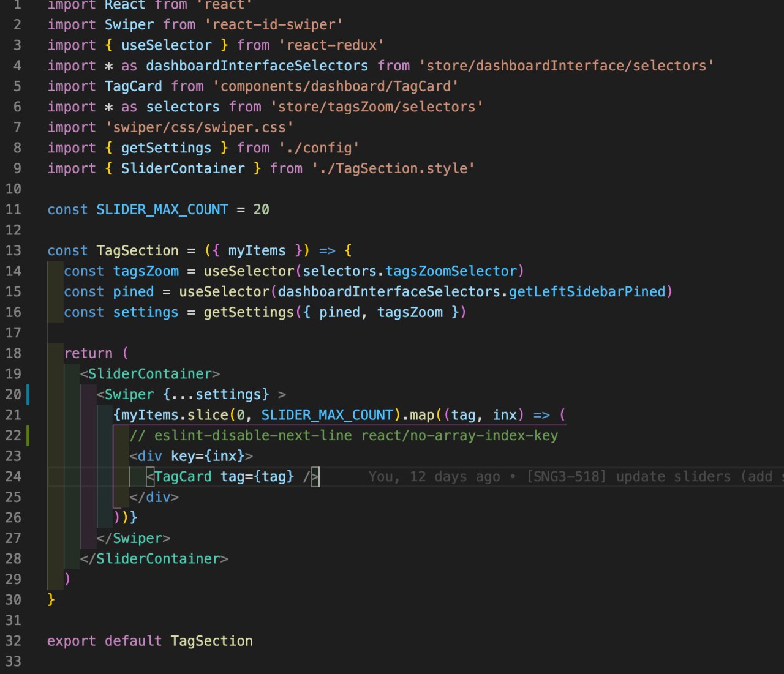
Task: Click key={inx} attribute on line 23
Action: tap(207, 456)
